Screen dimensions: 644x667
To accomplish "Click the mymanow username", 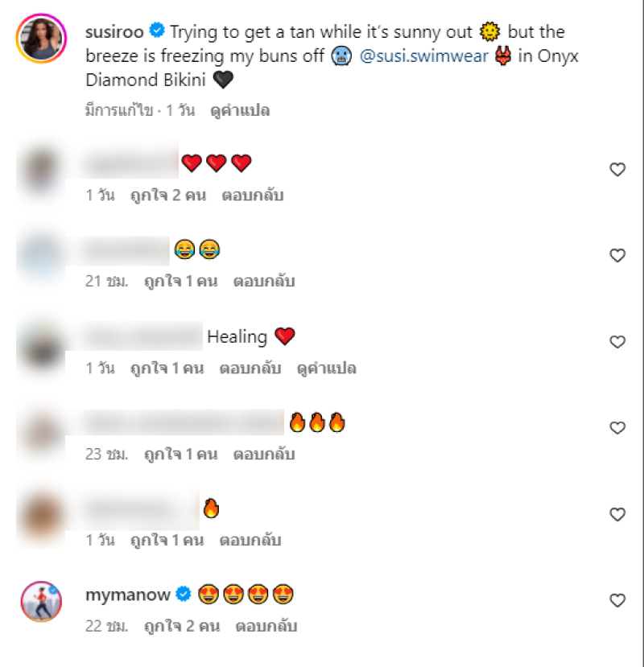I will (x=128, y=595).
